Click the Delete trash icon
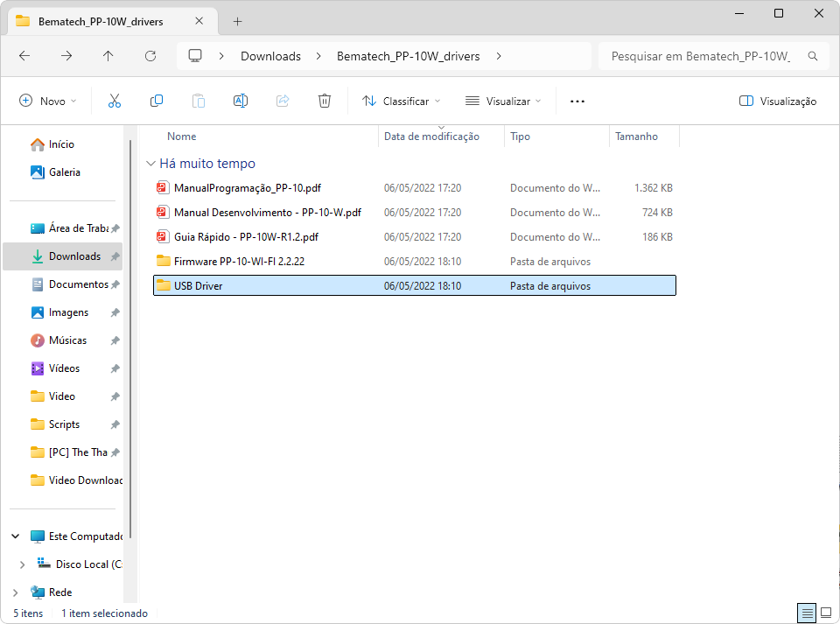Viewport: 840px width, 624px height. point(324,101)
